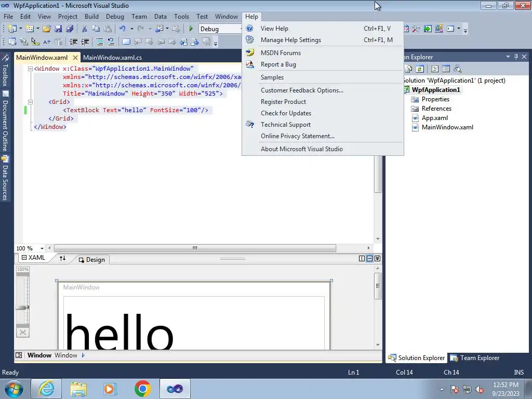Open the 100 % editor zoom dropdown
The height and width of the screenshot is (399, 532).
42,248
